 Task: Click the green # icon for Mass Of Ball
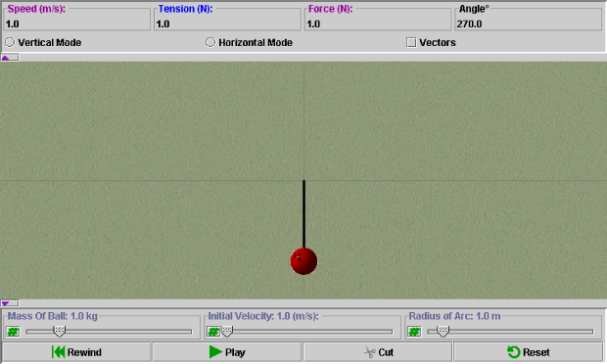pyautogui.click(x=13, y=332)
